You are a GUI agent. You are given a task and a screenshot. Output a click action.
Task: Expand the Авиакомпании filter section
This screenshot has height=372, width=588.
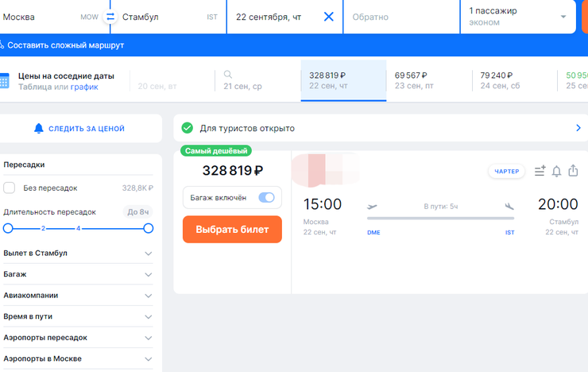coord(148,296)
